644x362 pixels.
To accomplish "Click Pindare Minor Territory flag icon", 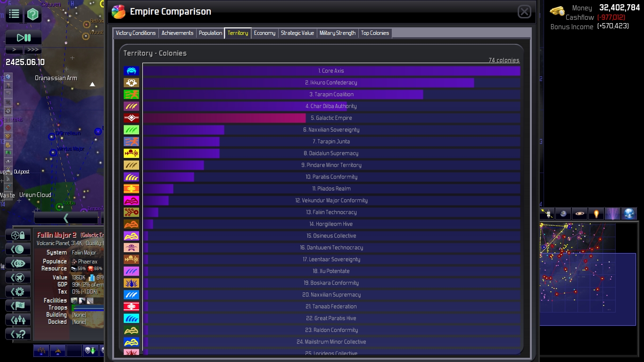I will click(132, 165).
